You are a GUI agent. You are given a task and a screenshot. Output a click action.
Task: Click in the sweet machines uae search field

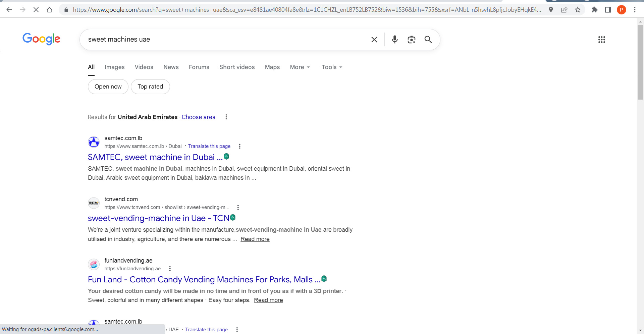click(225, 40)
